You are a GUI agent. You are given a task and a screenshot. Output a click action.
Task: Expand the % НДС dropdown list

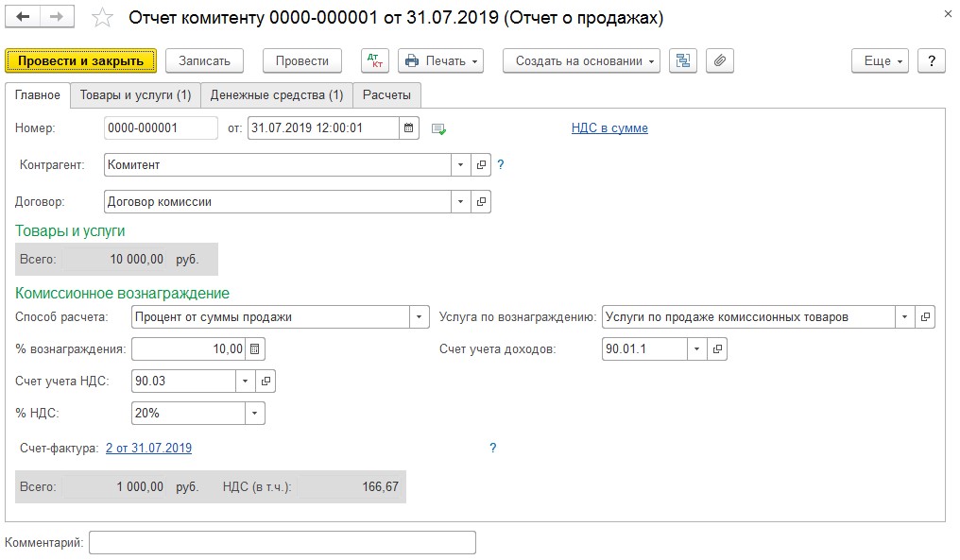click(x=254, y=414)
